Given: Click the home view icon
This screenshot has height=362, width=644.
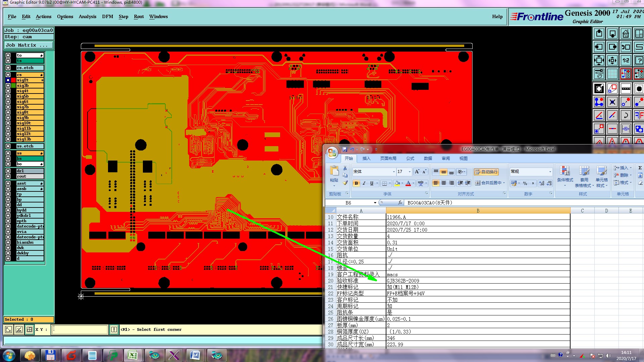Looking at the screenshot, I should 626,34.
